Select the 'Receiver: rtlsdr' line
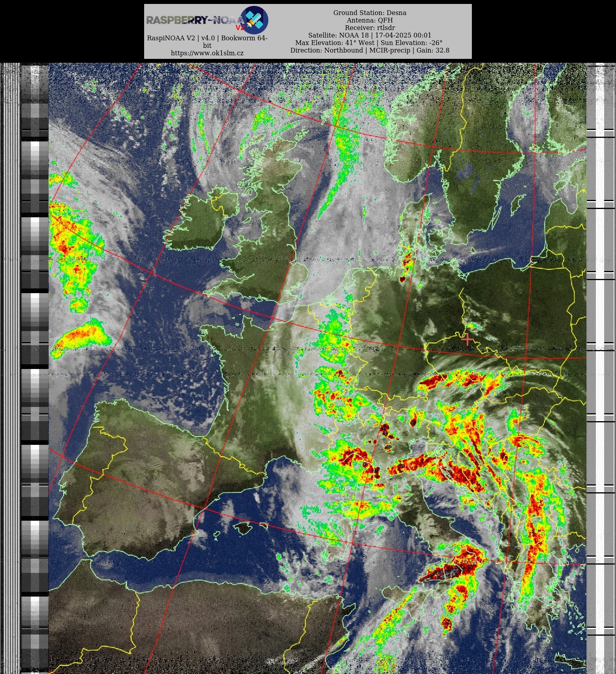 click(370, 28)
